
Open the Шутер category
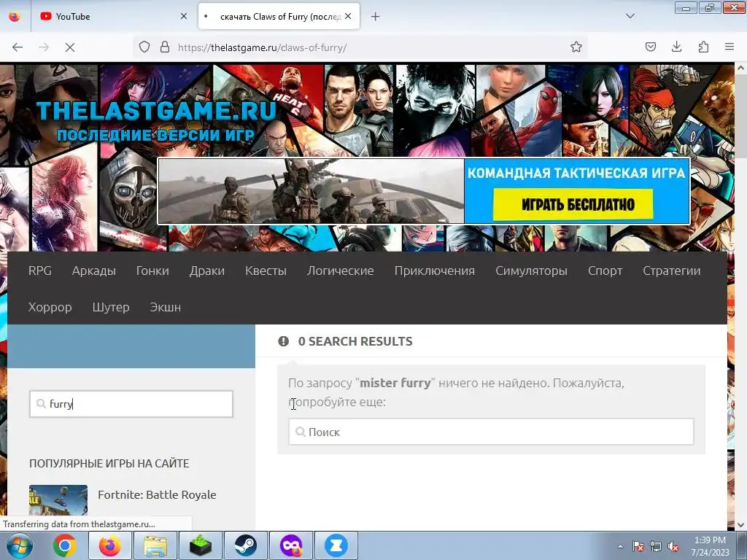111,307
